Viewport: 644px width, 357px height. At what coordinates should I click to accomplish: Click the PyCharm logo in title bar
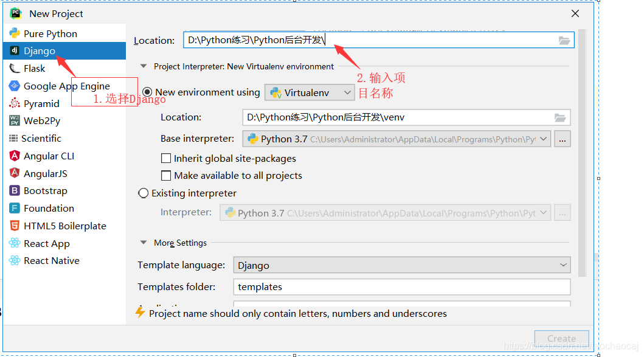tap(16, 13)
